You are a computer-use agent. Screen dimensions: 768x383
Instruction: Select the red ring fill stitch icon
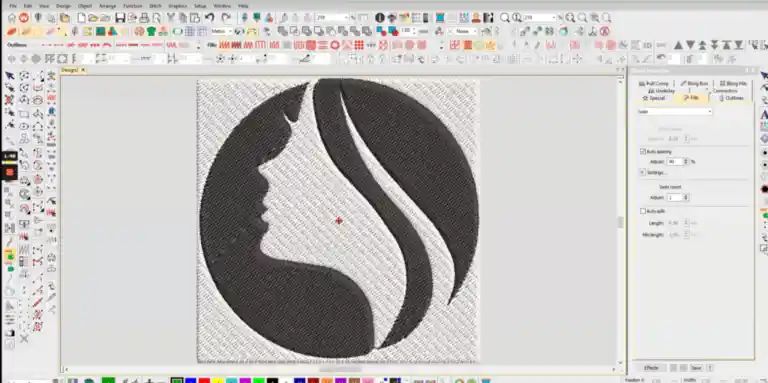coord(335,45)
